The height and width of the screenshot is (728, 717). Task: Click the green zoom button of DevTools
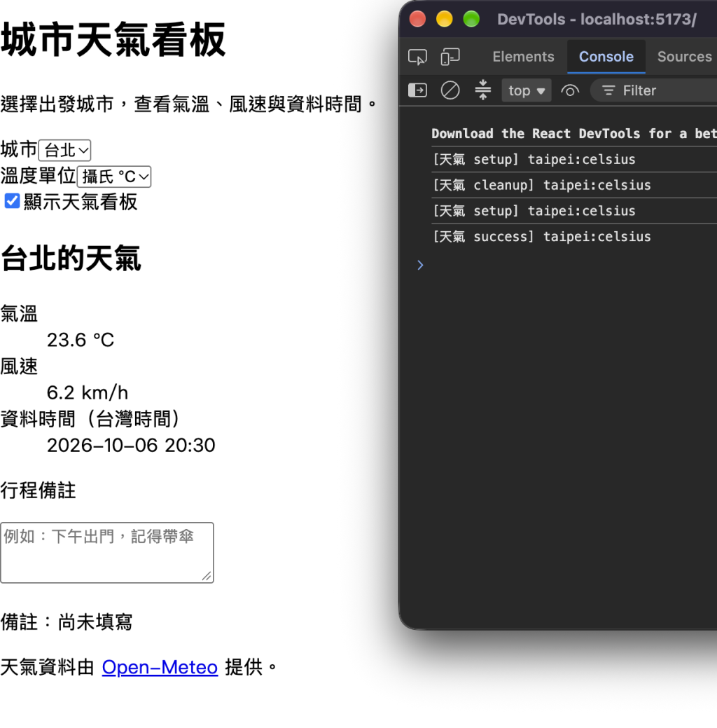pyautogui.click(x=471, y=19)
